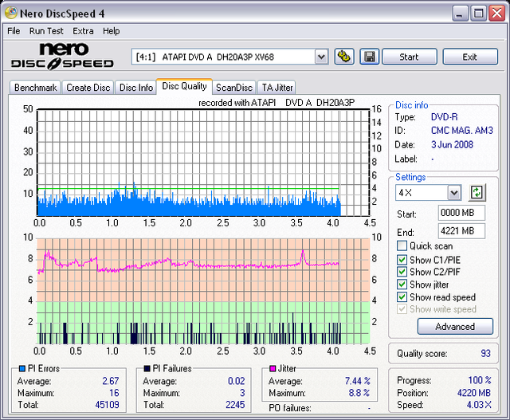This screenshot has width=510, height=420.
Task: Open the Help menu
Action: [112, 31]
